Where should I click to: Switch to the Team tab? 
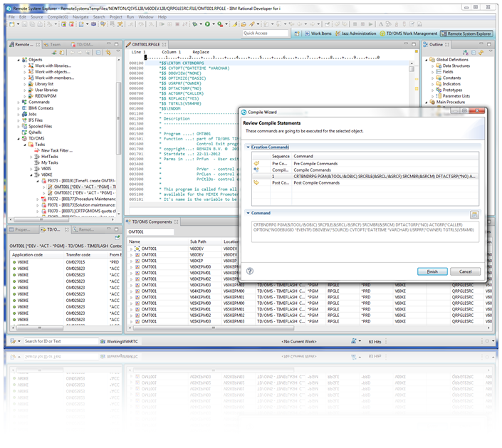[x=53, y=44]
